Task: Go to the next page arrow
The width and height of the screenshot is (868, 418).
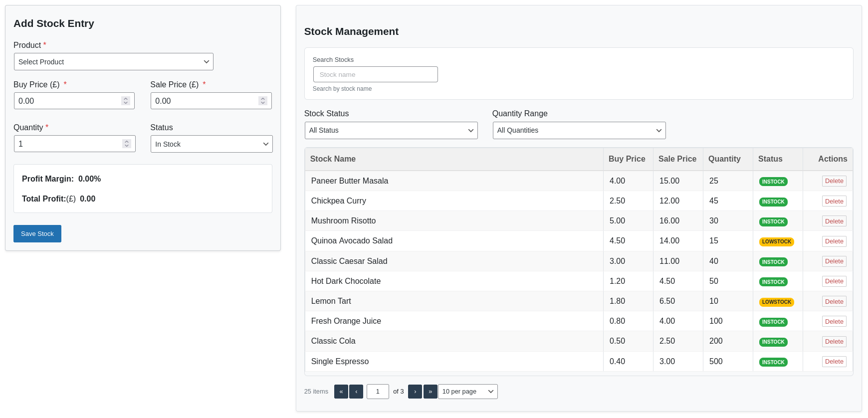Action: pyautogui.click(x=415, y=392)
